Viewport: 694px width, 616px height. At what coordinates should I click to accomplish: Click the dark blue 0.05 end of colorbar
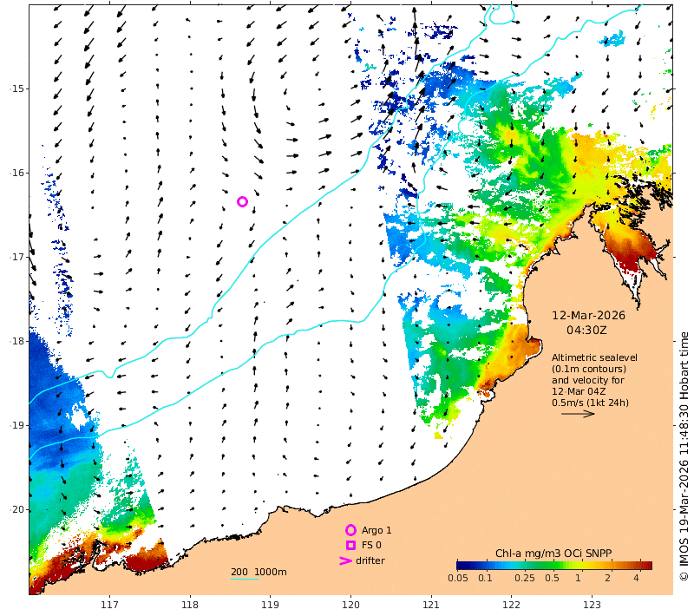(x=461, y=565)
